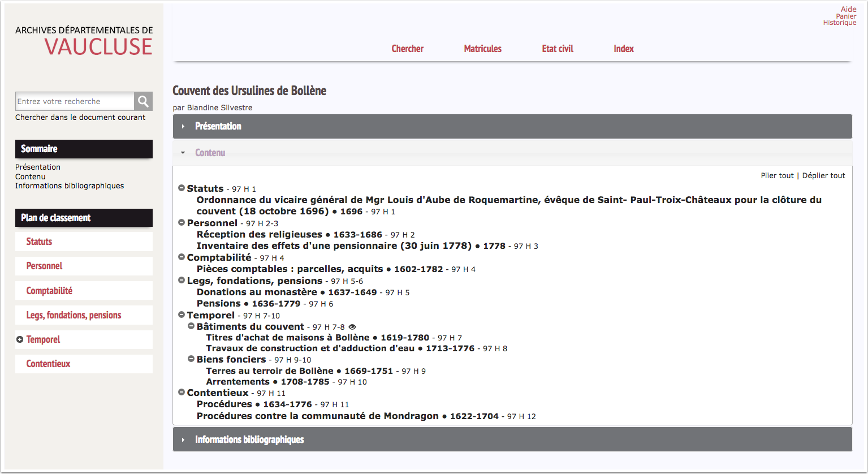Click the Déplier tout link
Image resolution: width=868 pixels, height=474 pixels.
[x=823, y=175]
